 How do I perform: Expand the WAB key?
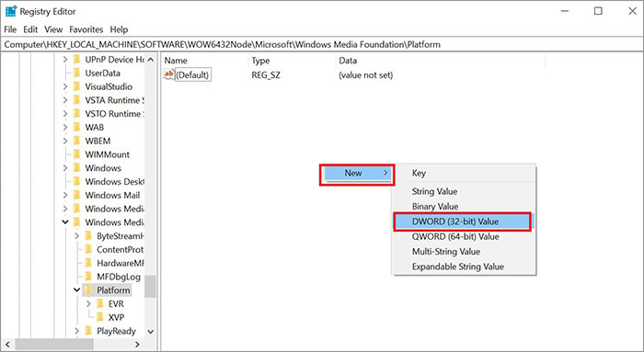pos(65,127)
